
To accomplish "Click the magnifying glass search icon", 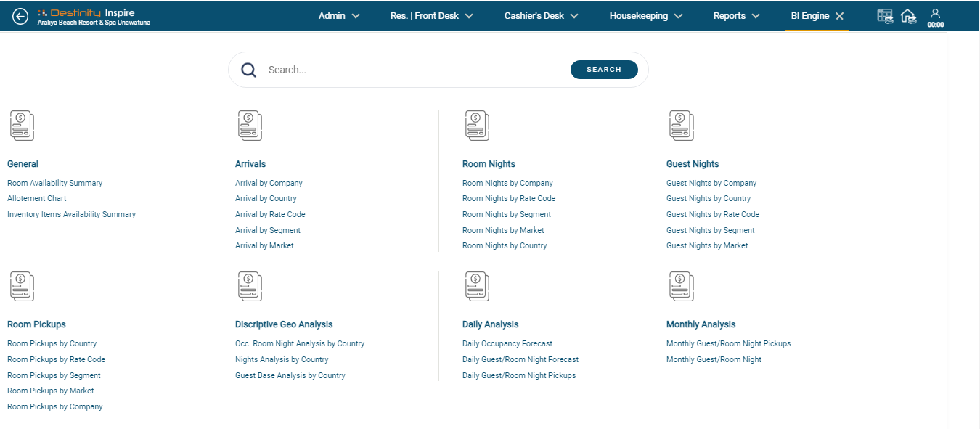I will coord(249,70).
